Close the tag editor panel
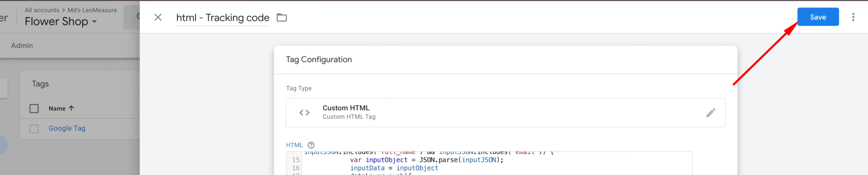The height and width of the screenshot is (175, 868). (158, 17)
